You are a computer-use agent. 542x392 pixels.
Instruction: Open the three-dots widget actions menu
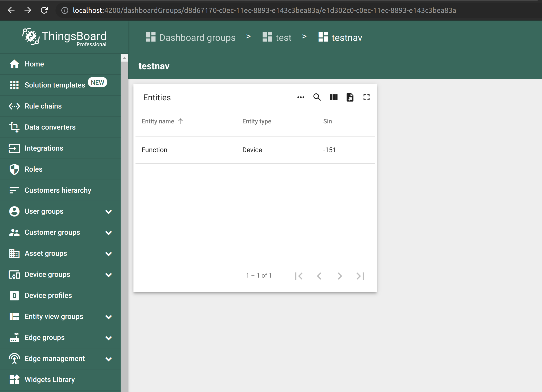pos(301,97)
